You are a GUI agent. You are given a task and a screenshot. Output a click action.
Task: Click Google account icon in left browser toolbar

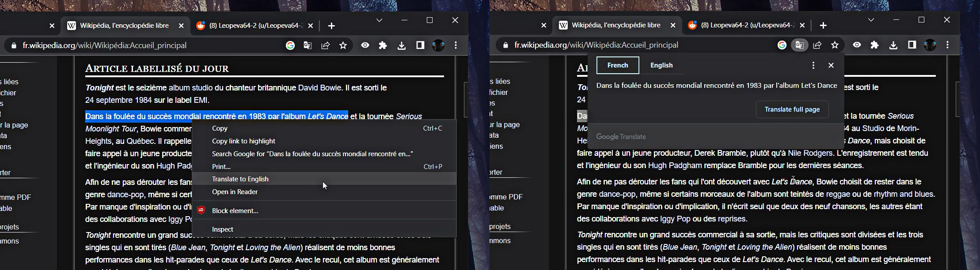pos(290,45)
